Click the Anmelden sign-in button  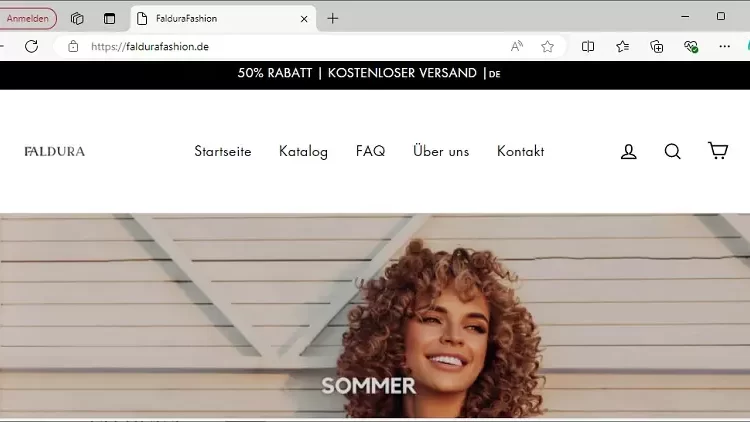pyautogui.click(x=27, y=19)
